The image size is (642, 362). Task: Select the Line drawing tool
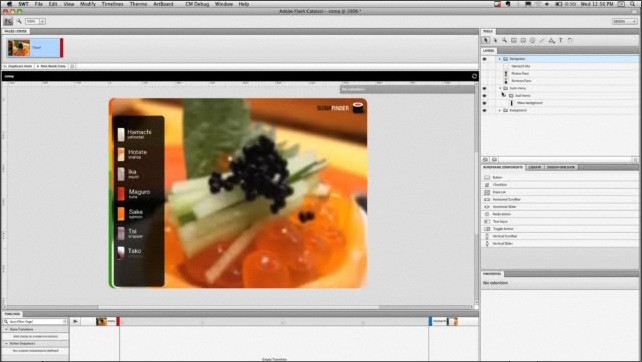coord(542,40)
